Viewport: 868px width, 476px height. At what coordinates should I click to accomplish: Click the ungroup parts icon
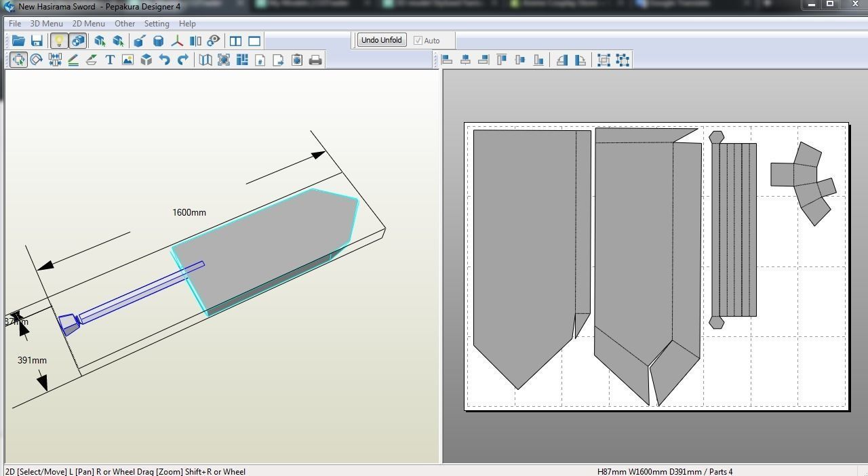pos(623,60)
